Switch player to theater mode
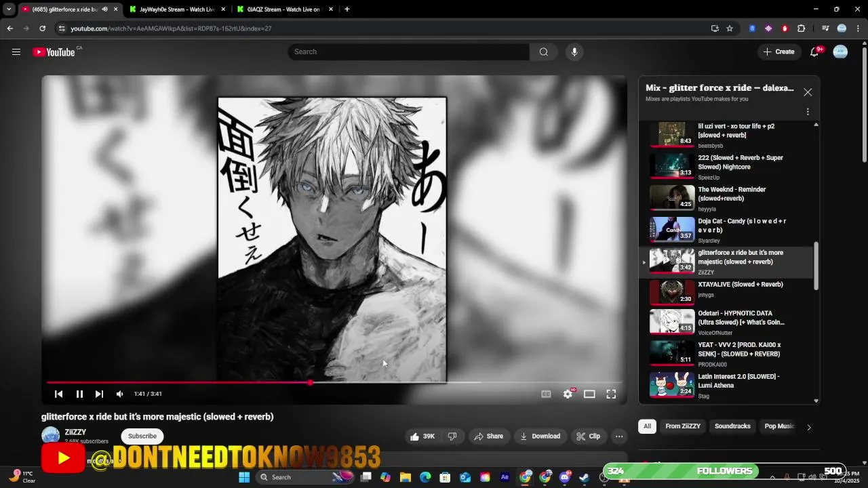Image resolution: width=868 pixels, height=488 pixels. click(589, 394)
